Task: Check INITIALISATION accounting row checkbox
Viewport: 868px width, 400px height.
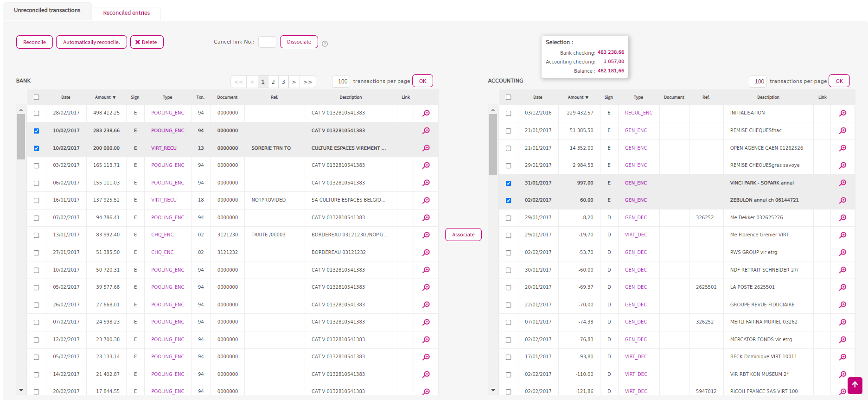Action: [508, 114]
